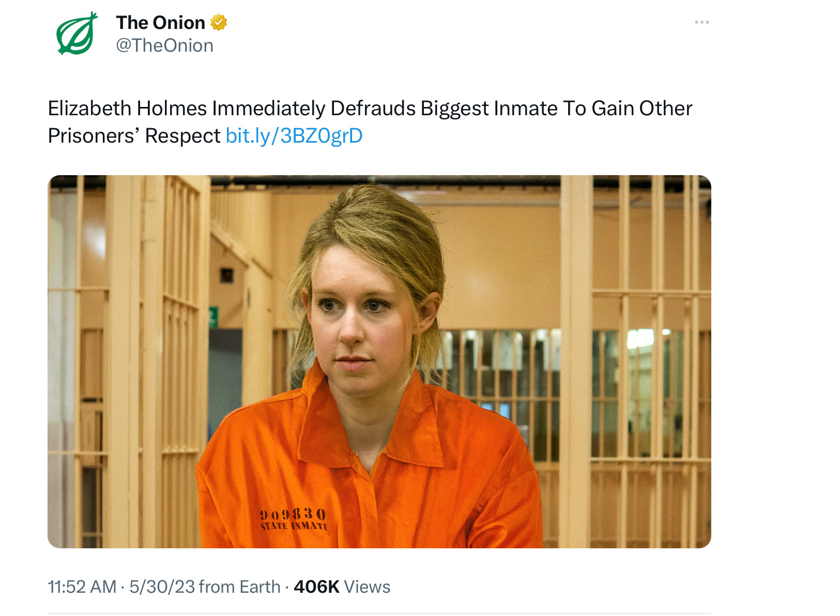
Task: Open the @TheOnion handle profile
Action: pyautogui.click(x=164, y=45)
